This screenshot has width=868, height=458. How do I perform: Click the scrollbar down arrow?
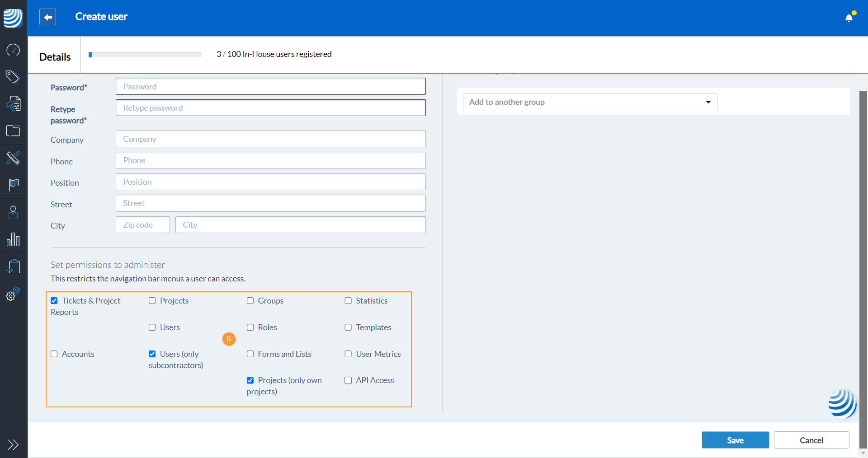pos(863,453)
